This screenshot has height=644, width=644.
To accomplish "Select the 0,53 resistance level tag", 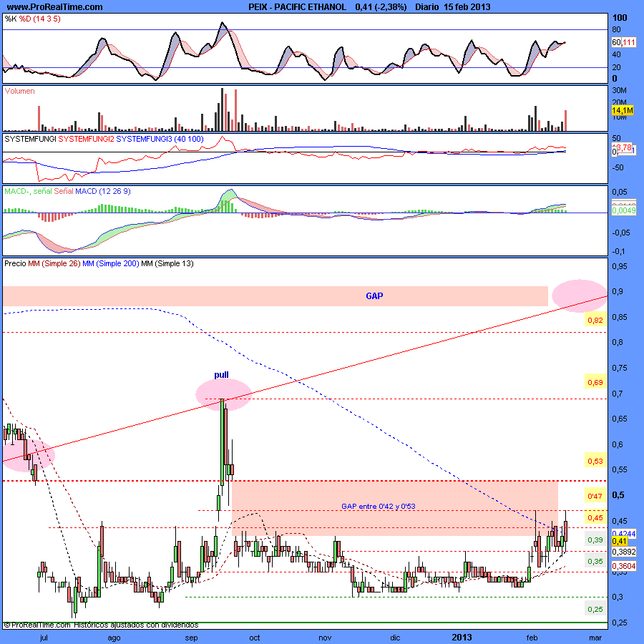I will (595, 462).
